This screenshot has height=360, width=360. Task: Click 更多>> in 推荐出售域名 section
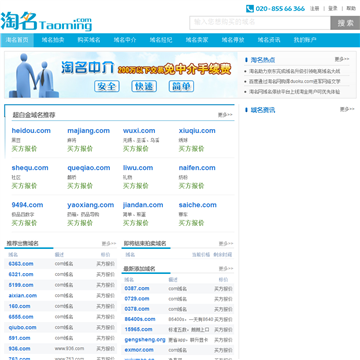(109, 244)
